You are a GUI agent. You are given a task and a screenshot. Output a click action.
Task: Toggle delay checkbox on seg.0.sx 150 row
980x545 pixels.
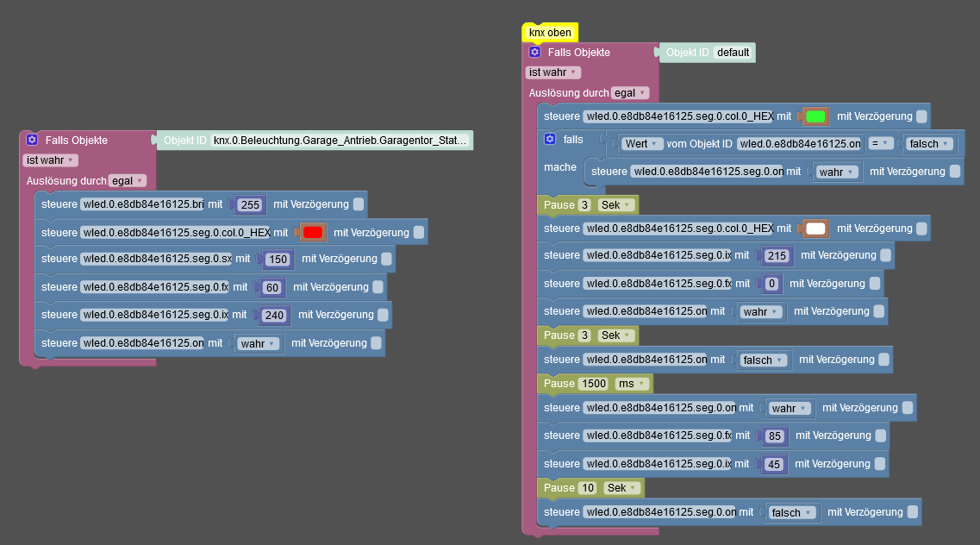click(x=387, y=259)
